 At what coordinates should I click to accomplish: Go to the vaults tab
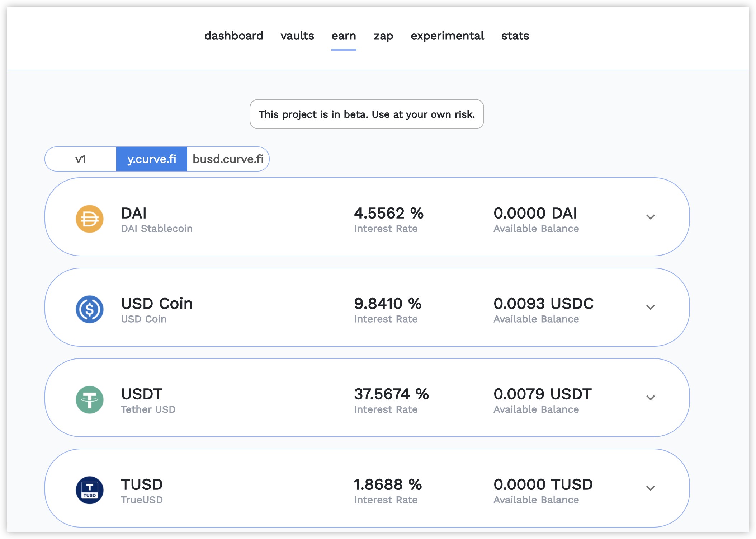(x=297, y=36)
